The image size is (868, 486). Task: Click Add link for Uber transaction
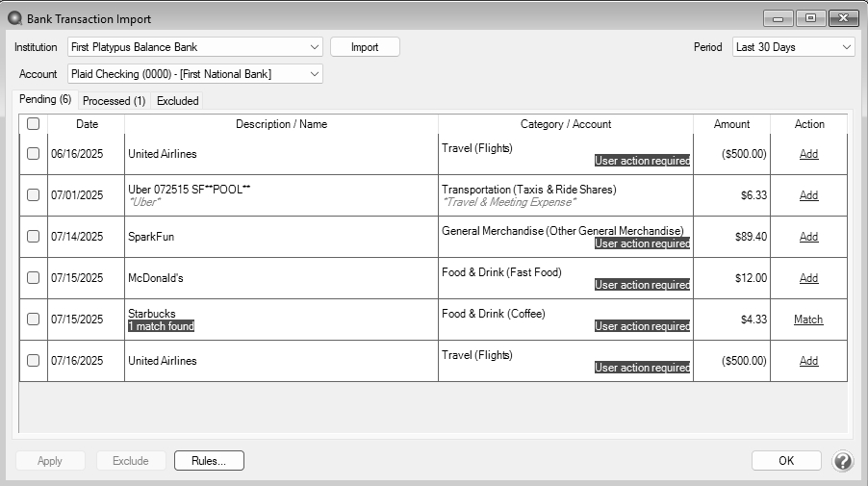[808, 195]
